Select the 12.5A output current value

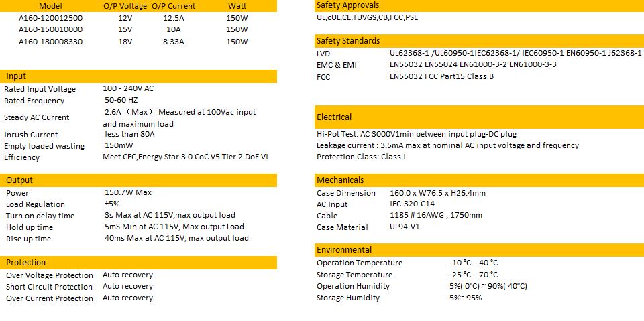(x=173, y=18)
